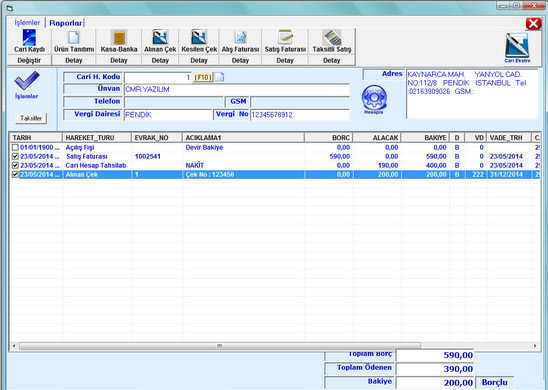Image resolution: width=548 pixels, height=390 pixels.
Task: Open the Ürün Tanıtımı toolbar icon
Action: click(73, 37)
